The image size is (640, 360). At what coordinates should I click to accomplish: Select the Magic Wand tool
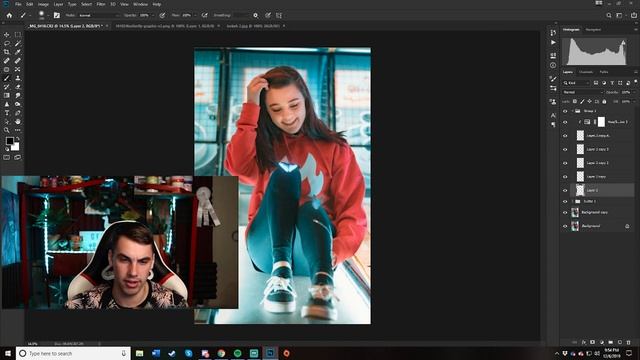18,43
